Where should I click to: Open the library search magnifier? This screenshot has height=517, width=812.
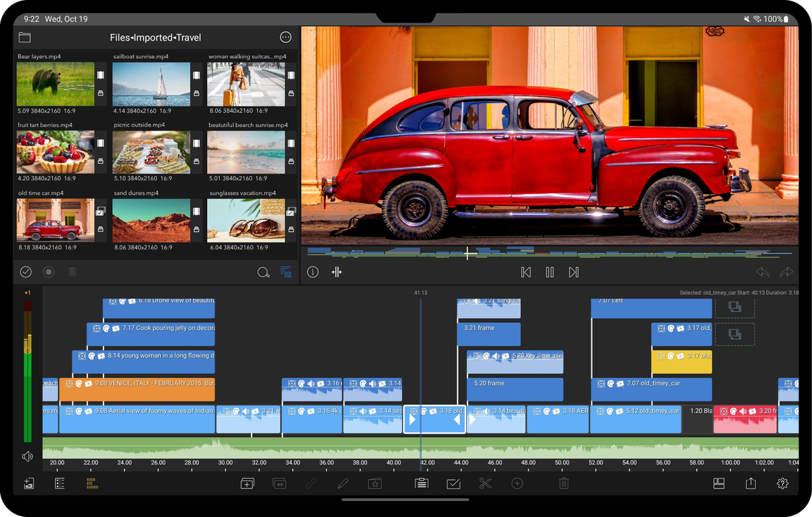pyautogui.click(x=263, y=272)
